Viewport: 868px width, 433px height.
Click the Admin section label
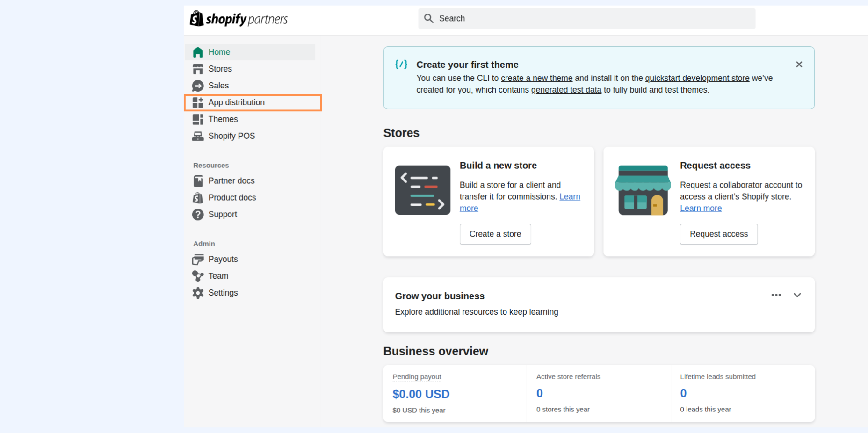click(x=204, y=244)
